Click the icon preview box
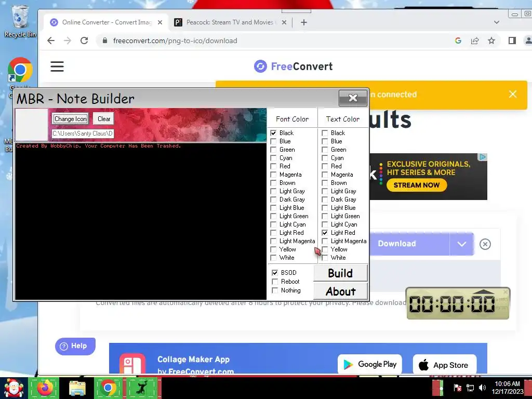This screenshot has height=399, width=532. pyautogui.click(x=32, y=125)
